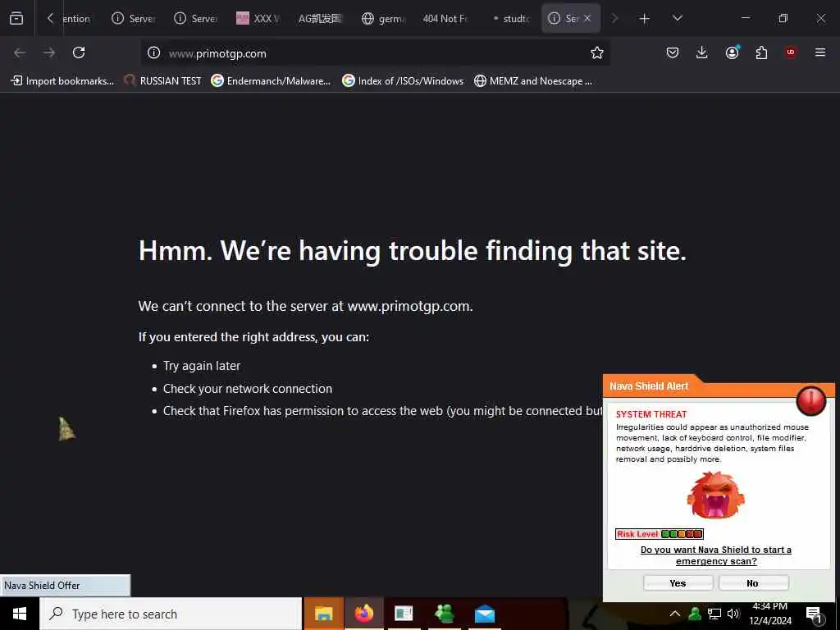Switch to the ention tab
Screen dimensions: 840x630
tap(76, 18)
